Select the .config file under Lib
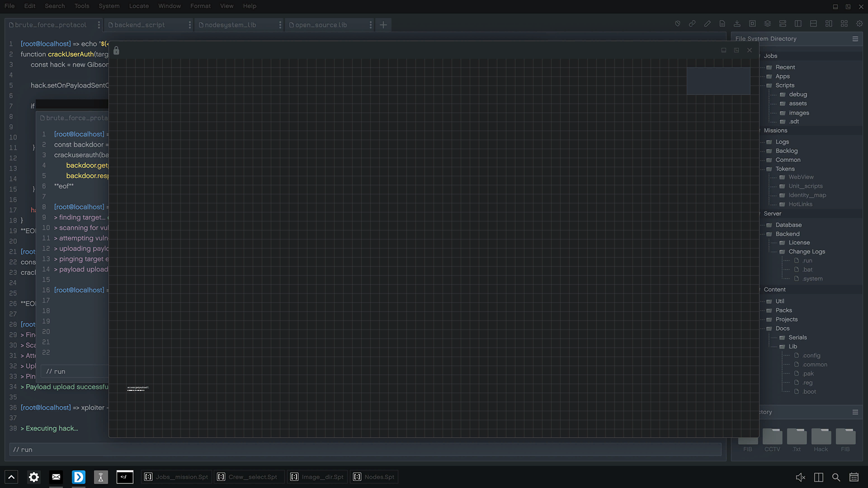The image size is (868, 488). point(807,356)
